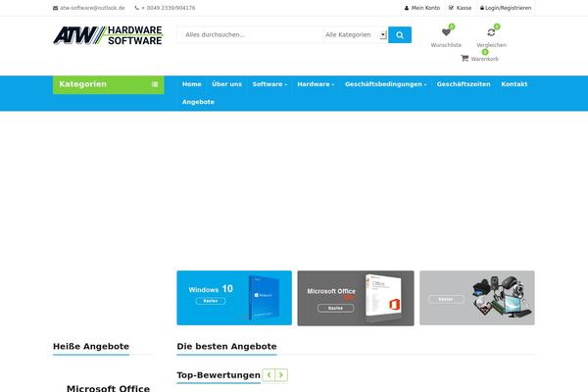Click the hardware accessories image

tap(502, 298)
